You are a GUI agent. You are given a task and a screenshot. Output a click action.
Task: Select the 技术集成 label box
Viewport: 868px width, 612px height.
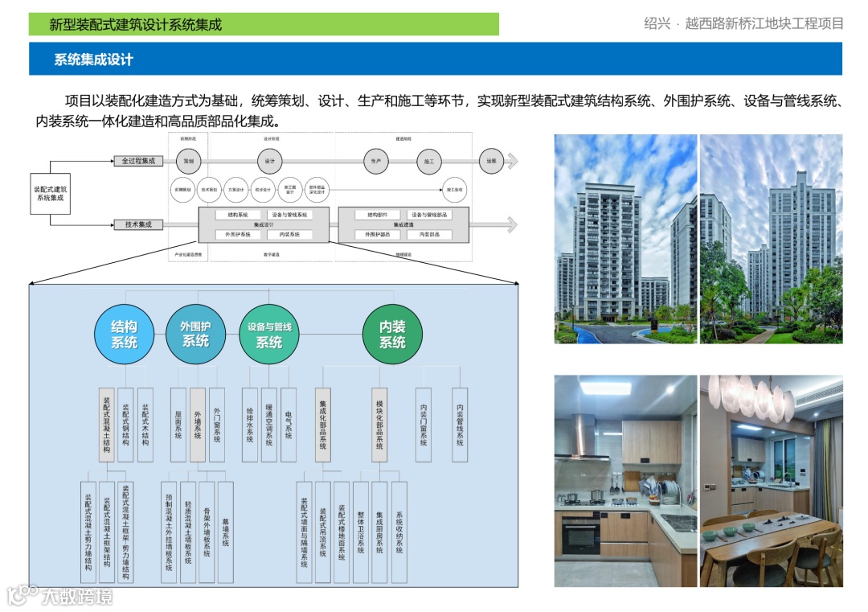138,224
